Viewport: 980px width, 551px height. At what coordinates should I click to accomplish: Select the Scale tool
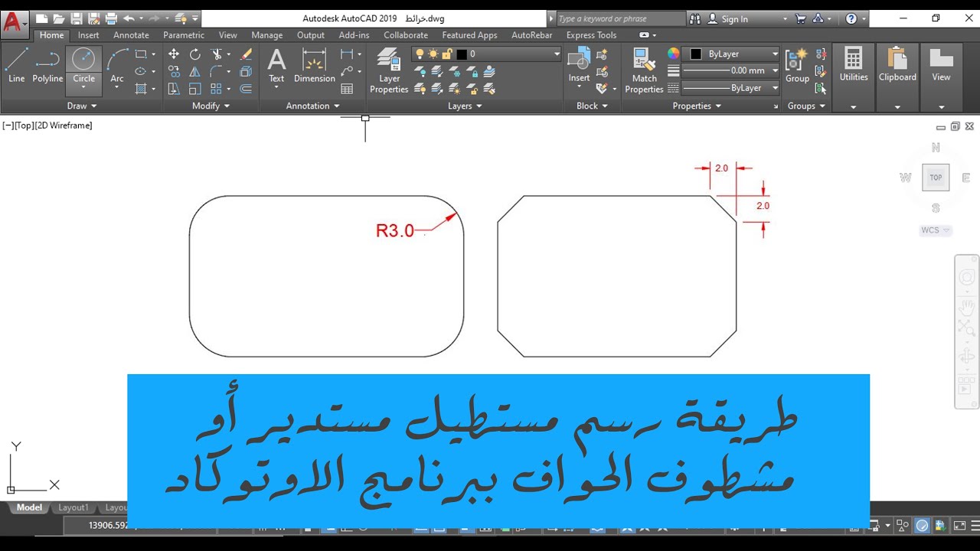click(194, 89)
